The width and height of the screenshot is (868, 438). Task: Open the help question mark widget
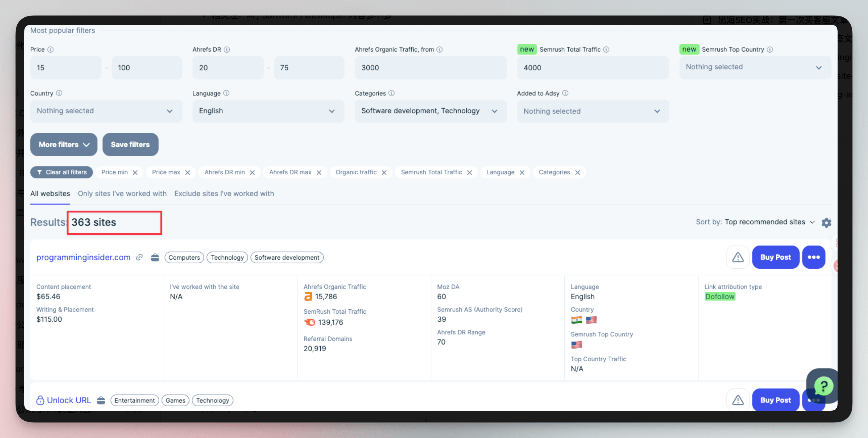[824, 386]
